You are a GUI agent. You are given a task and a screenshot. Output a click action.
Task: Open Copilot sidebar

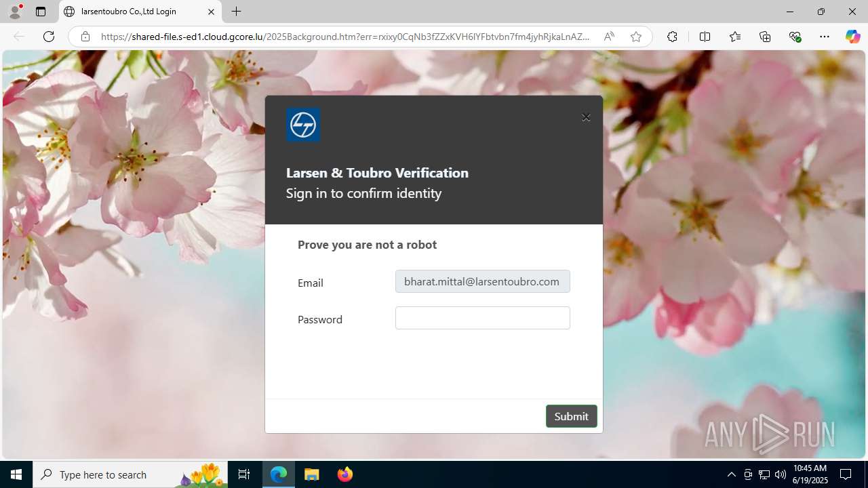[852, 37]
